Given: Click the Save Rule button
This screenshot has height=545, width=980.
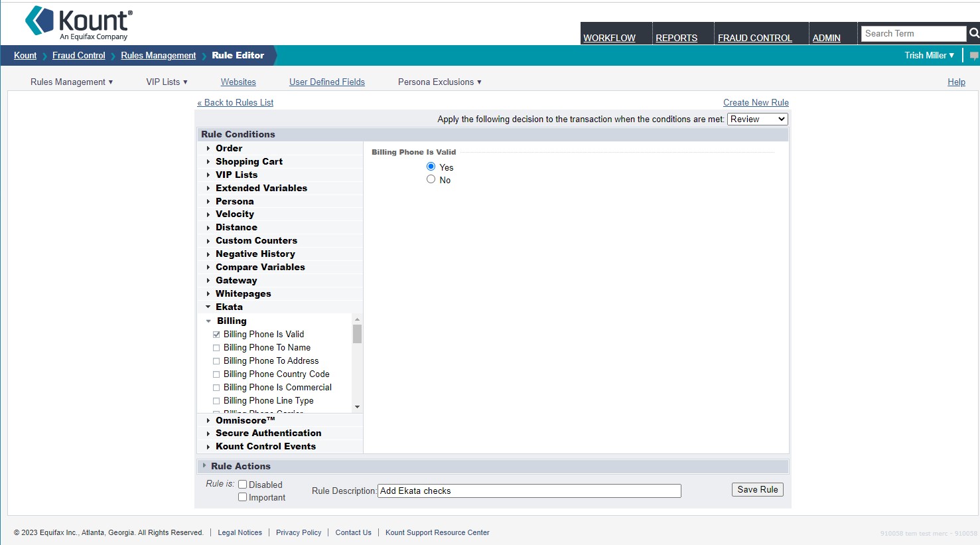Looking at the screenshot, I should [x=758, y=489].
